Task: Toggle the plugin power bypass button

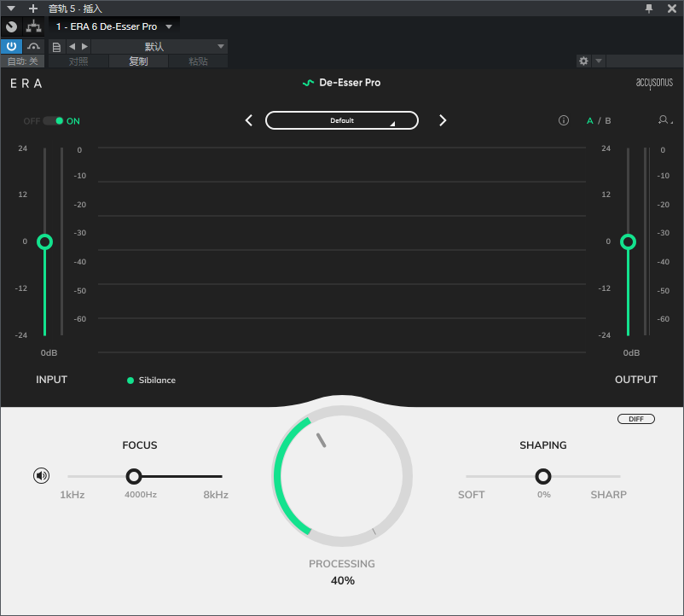Action: pos(11,46)
